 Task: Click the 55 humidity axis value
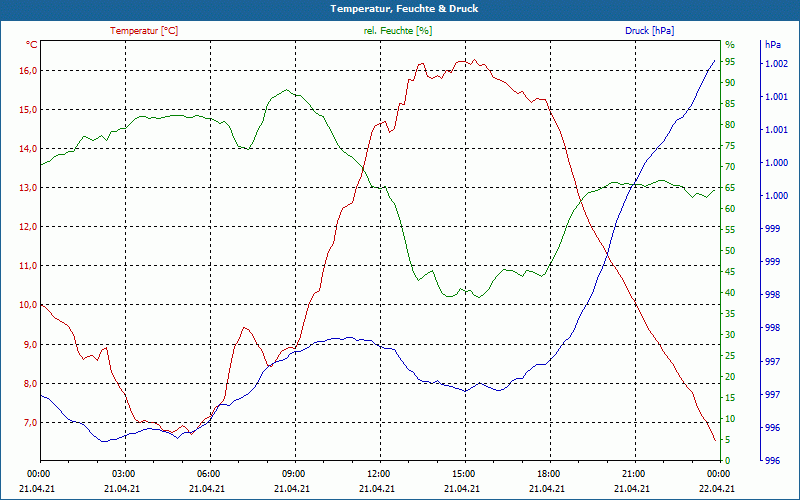pos(730,230)
